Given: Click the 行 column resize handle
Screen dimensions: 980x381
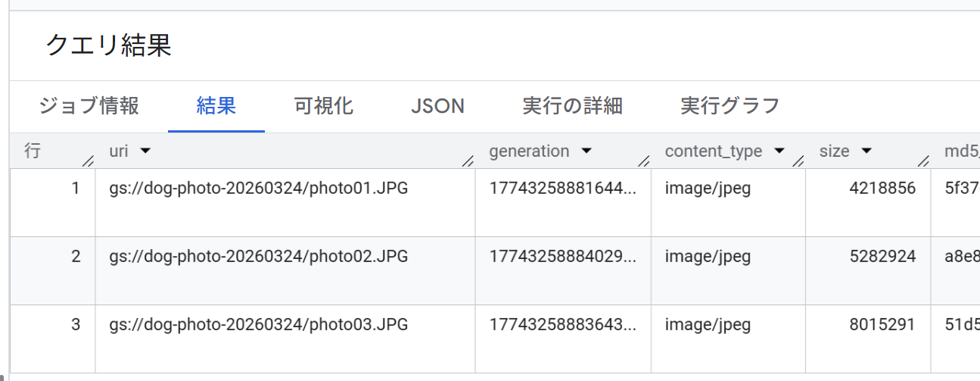Looking at the screenshot, I should 88,160.
